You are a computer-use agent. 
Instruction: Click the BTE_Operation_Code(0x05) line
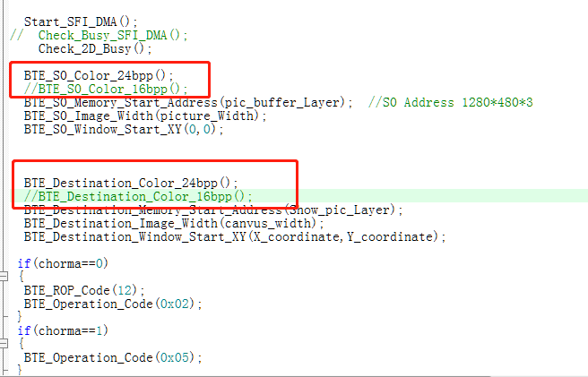(113, 357)
